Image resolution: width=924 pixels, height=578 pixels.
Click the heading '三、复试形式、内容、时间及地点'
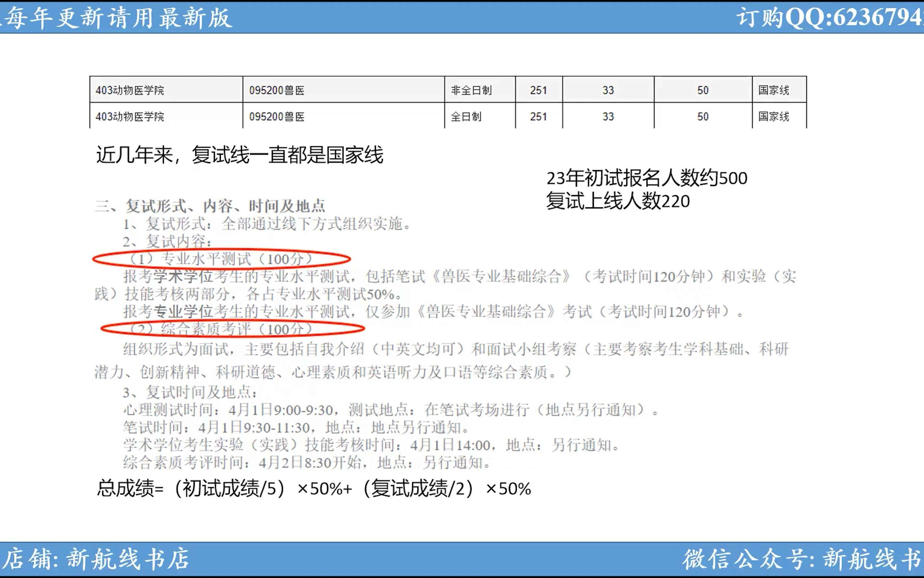210,206
